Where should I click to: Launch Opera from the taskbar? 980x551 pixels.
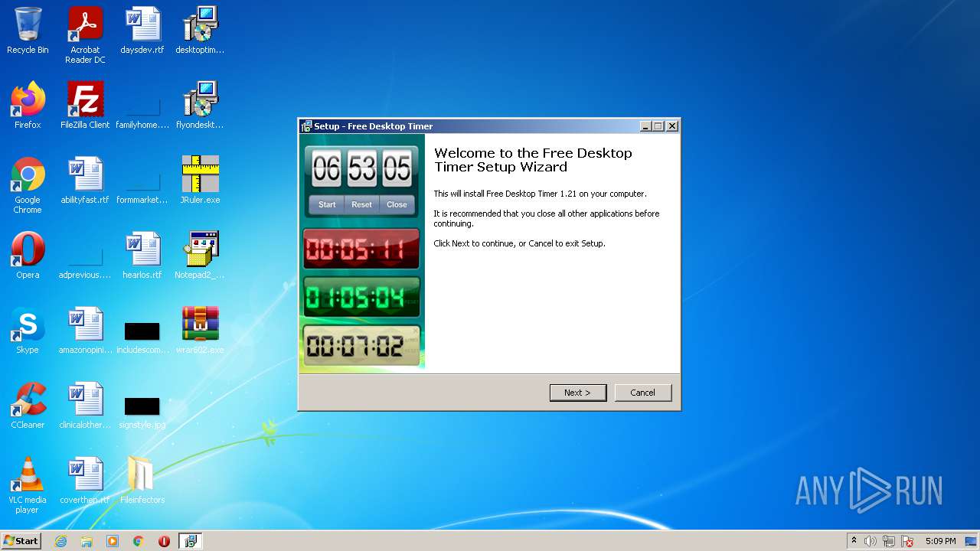164,541
